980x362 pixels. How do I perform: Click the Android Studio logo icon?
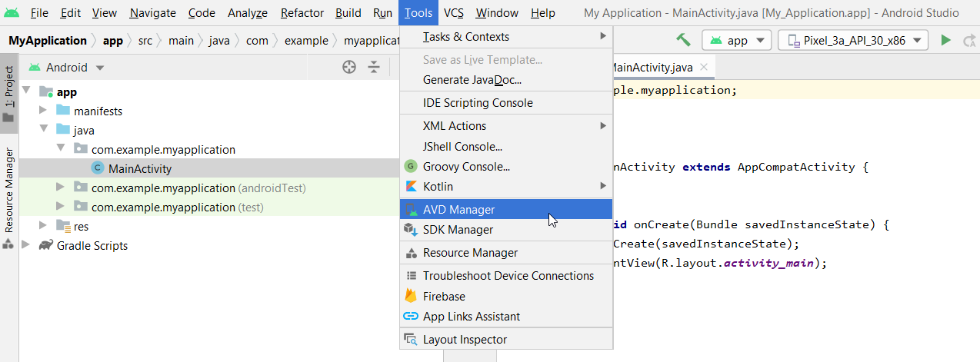[x=12, y=13]
